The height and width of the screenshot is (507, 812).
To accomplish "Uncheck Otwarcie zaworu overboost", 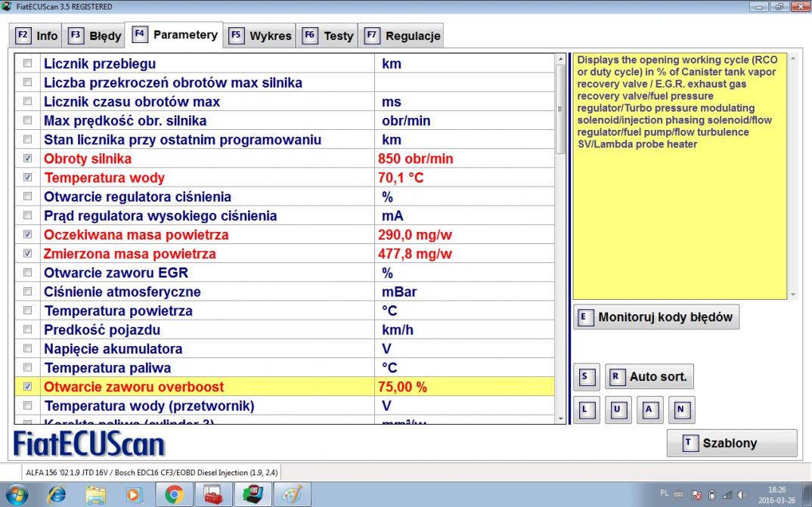I will click(x=27, y=386).
